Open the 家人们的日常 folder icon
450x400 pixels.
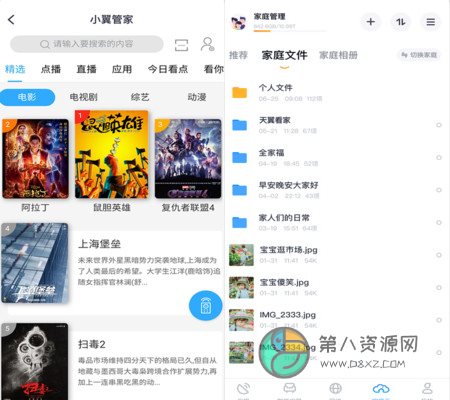tap(240, 222)
